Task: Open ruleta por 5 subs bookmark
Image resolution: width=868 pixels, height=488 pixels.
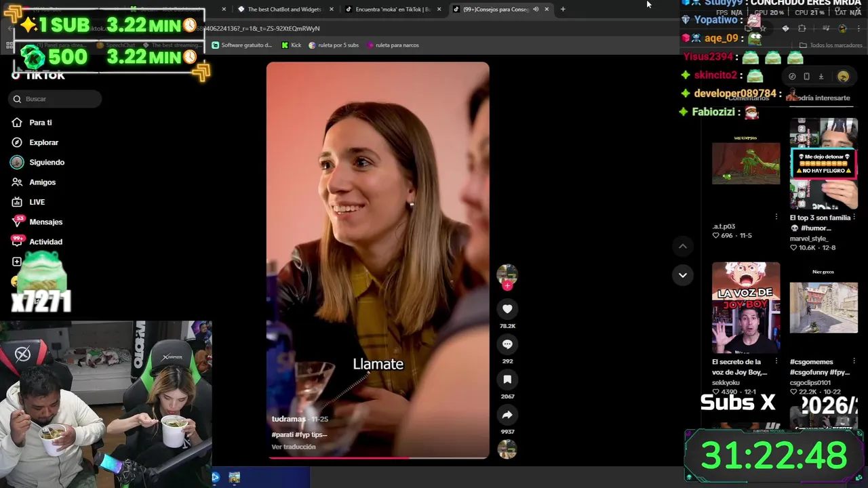Action: pos(334,45)
